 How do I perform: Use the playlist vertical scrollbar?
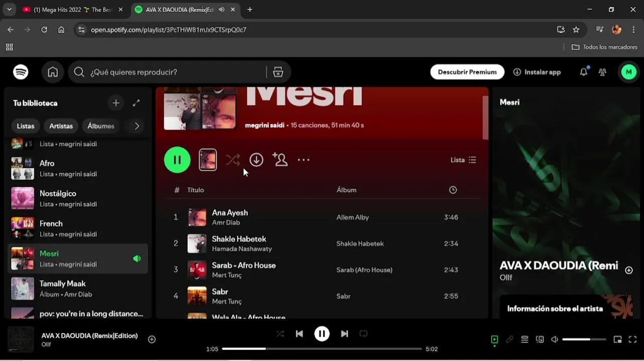pyautogui.click(x=485, y=118)
